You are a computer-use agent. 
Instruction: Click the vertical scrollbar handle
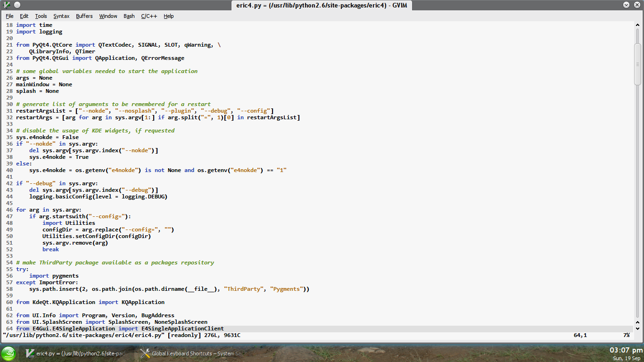[x=637, y=64]
